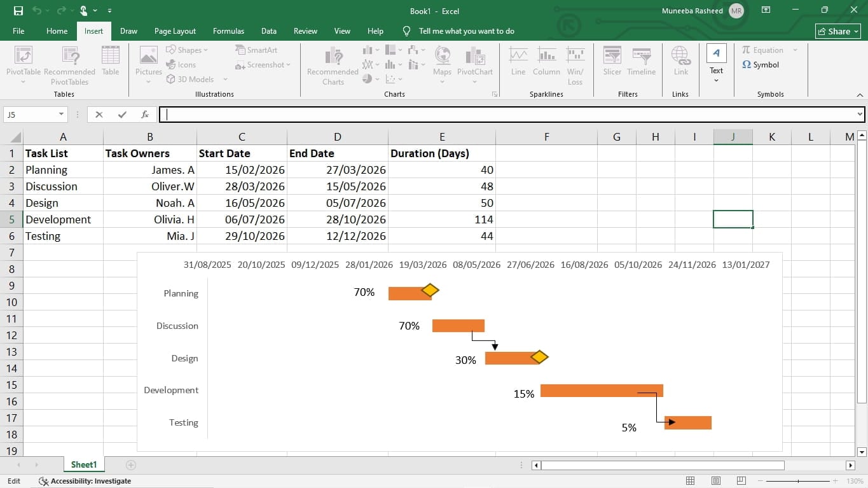
Task: Click the Timeline filter icon
Action: pyautogui.click(x=642, y=55)
